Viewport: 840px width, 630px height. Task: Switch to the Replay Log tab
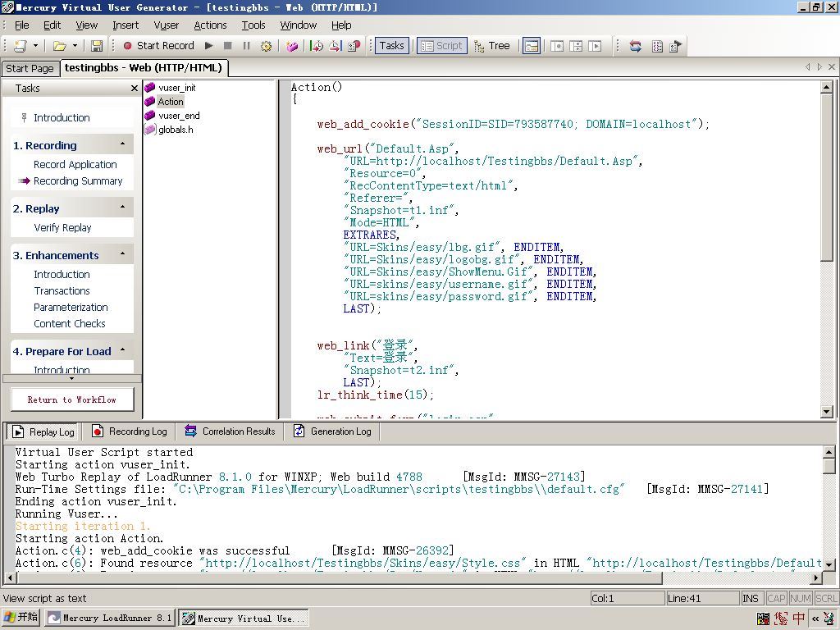point(44,431)
